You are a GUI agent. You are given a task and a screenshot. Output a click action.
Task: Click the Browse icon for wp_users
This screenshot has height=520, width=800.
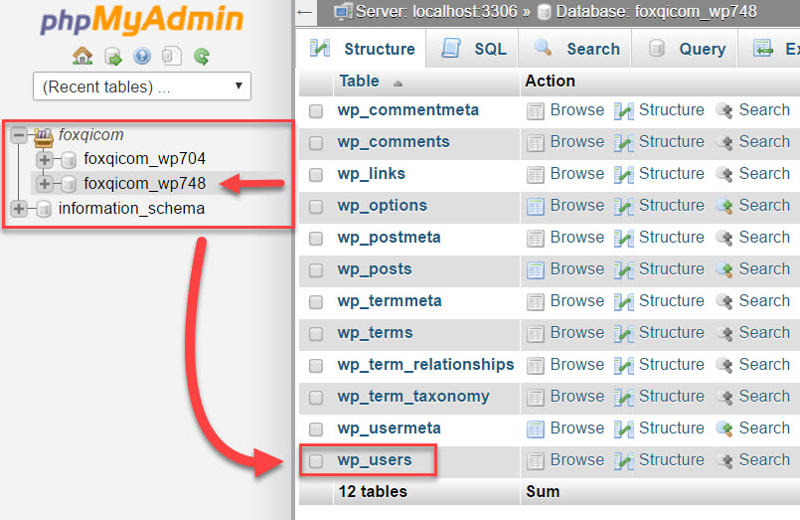point(535,461)
